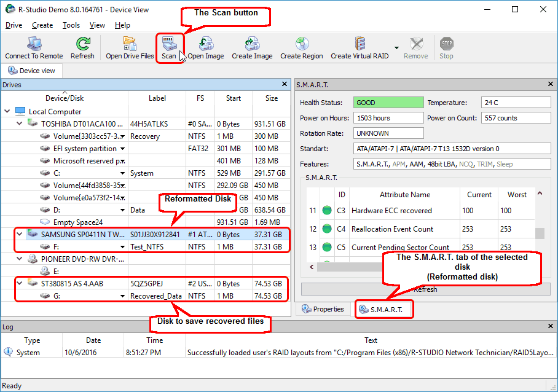Click the Temperature 24 C field

coord(516,103)
